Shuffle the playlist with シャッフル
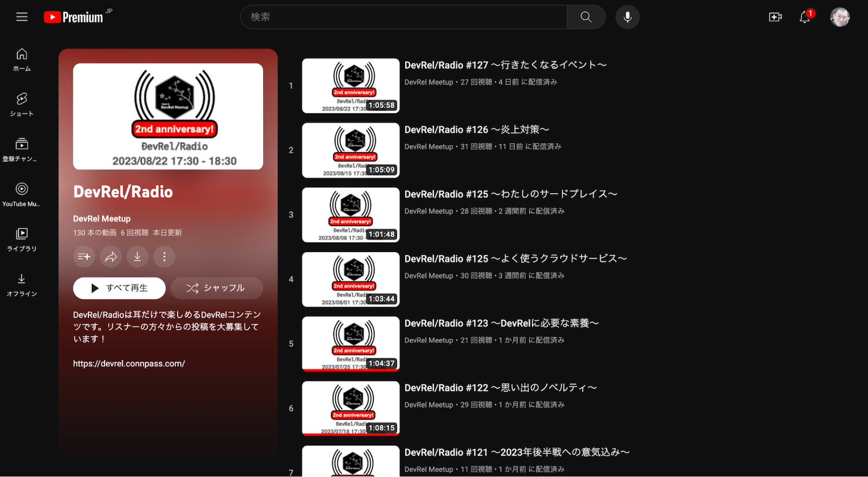Screen dimensions: 868x477 [x=216, y=288]
